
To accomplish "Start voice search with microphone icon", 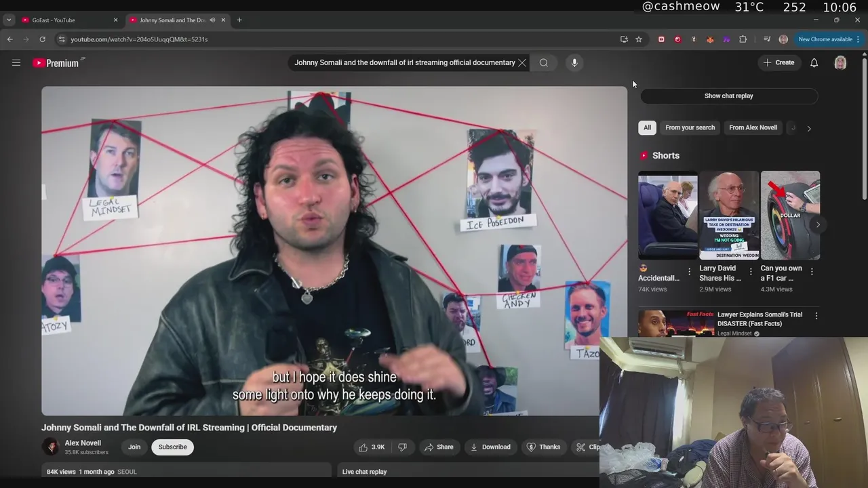I will coord(574,63).
